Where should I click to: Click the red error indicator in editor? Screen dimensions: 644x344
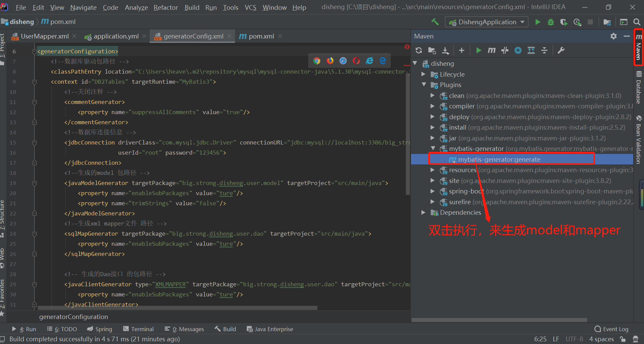pyautogui.click(x=407, y=47)
